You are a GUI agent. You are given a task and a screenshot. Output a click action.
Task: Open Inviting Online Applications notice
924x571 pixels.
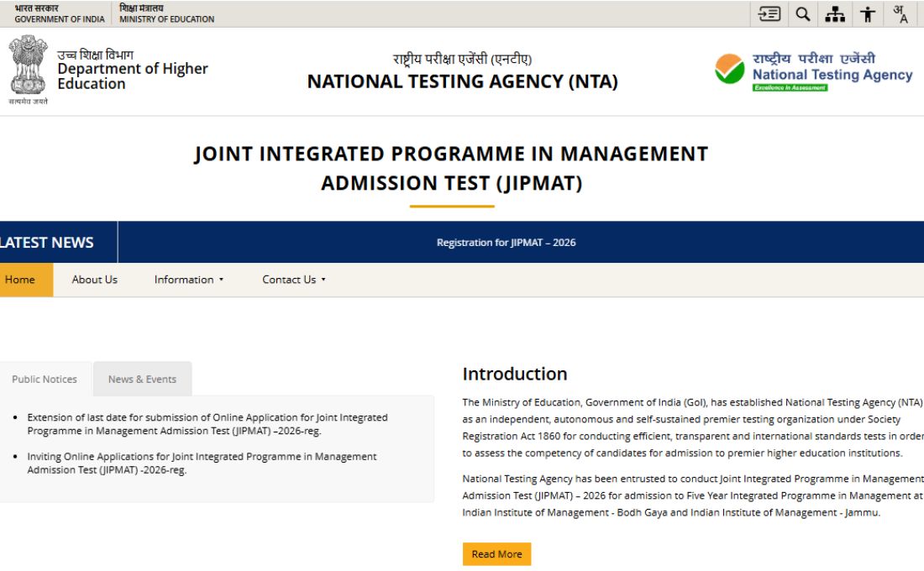(x=202, y=464)
